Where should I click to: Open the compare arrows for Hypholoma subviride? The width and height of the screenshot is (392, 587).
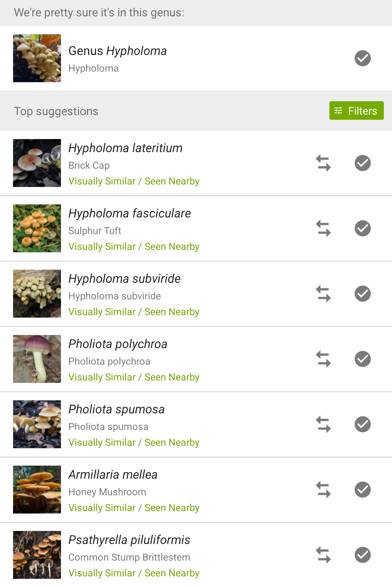323,294
